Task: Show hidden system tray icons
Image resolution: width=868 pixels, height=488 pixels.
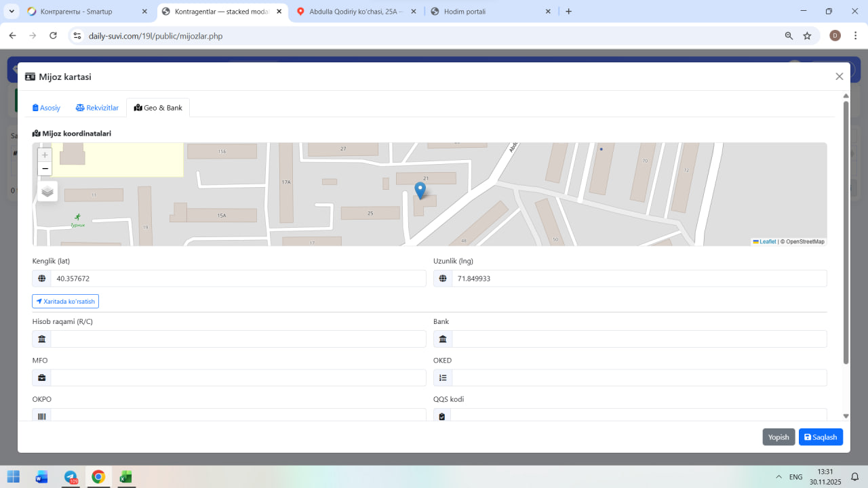Action: tap(778, 477)
